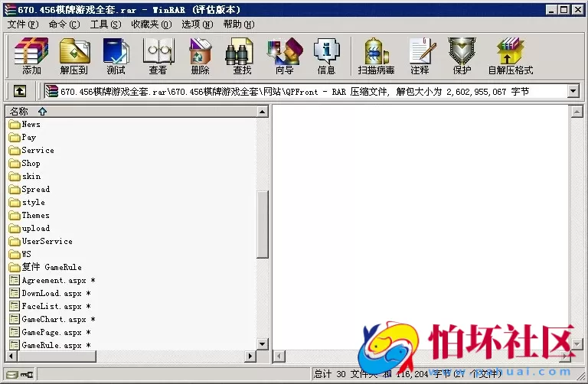Select the UserService folder
Image resolution: width=588 pixels, height=384 pixels.
47,241
